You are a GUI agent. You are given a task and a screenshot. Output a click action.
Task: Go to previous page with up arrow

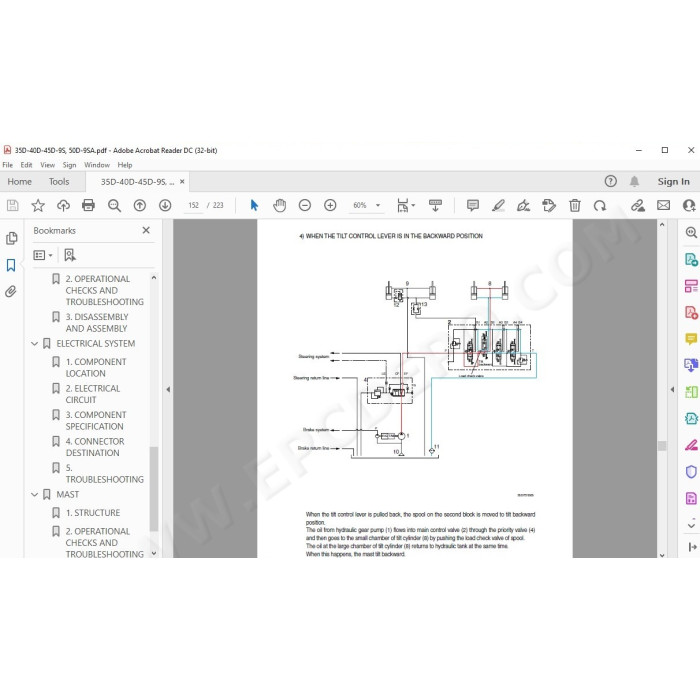click(x=140, y=205)
